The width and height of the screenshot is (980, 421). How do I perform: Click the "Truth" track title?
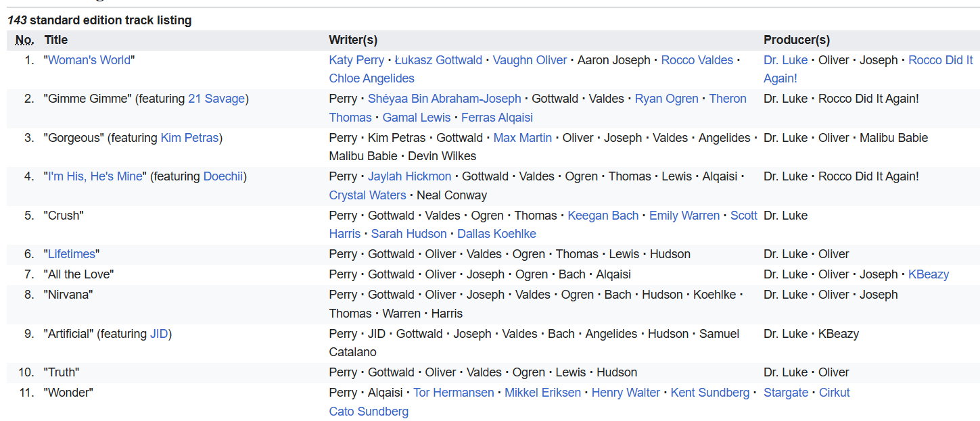coord(62,372)
